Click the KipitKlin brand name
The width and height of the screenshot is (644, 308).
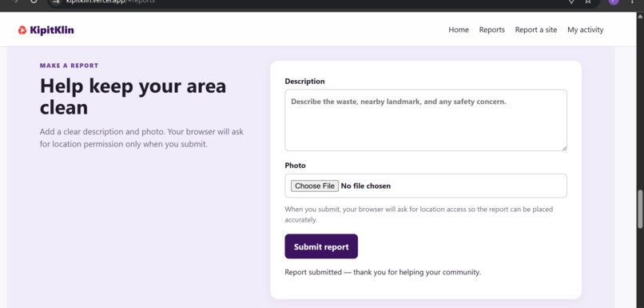point(52,30)
